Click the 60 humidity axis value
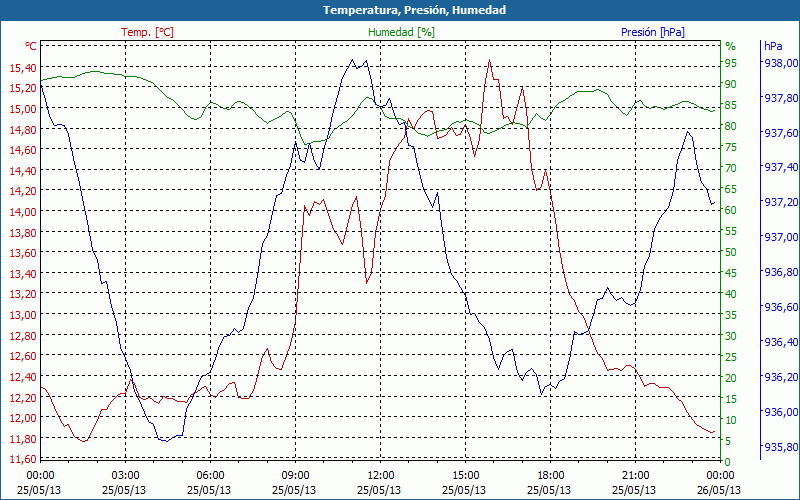 731,210
